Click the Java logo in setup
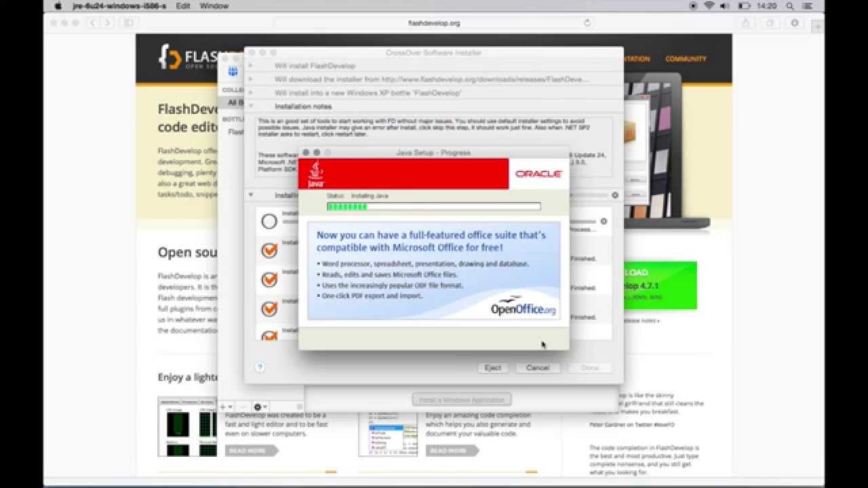 [316, 174]
